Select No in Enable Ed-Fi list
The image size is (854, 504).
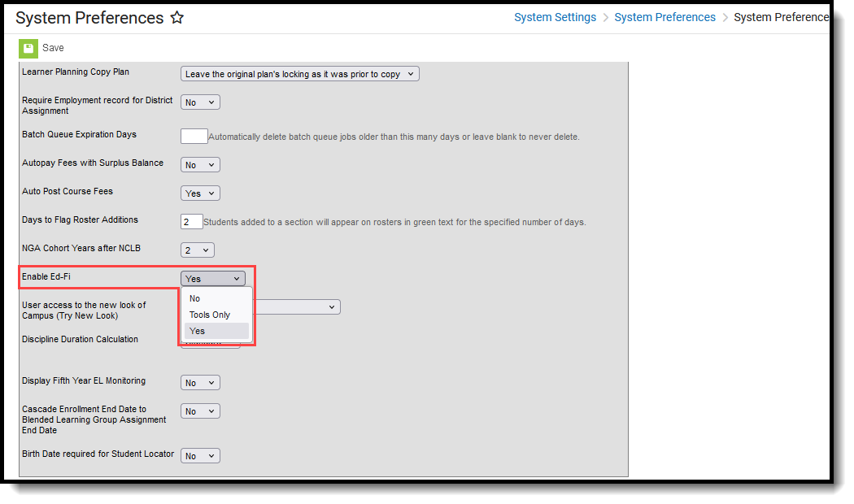pos(216,298)
